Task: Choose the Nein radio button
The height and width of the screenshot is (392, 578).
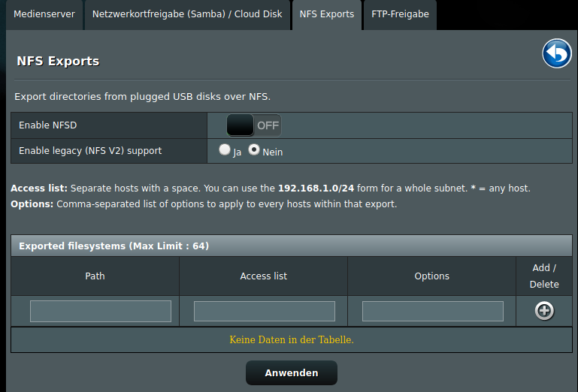Action: pos(254,149)
